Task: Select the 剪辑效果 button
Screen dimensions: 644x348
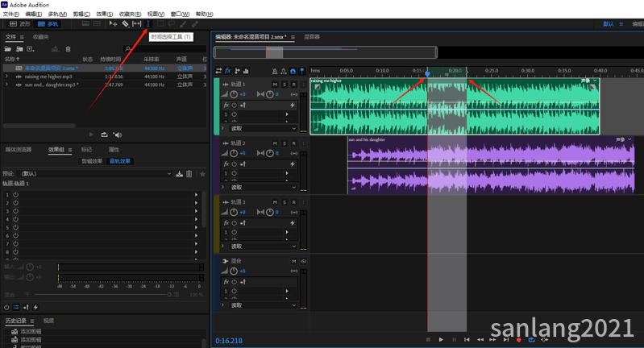Action: coord(92,161)
